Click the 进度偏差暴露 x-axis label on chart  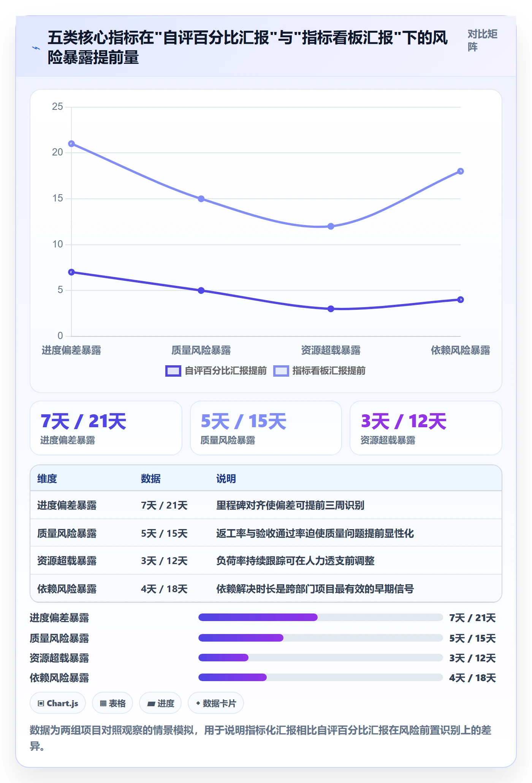71,350
